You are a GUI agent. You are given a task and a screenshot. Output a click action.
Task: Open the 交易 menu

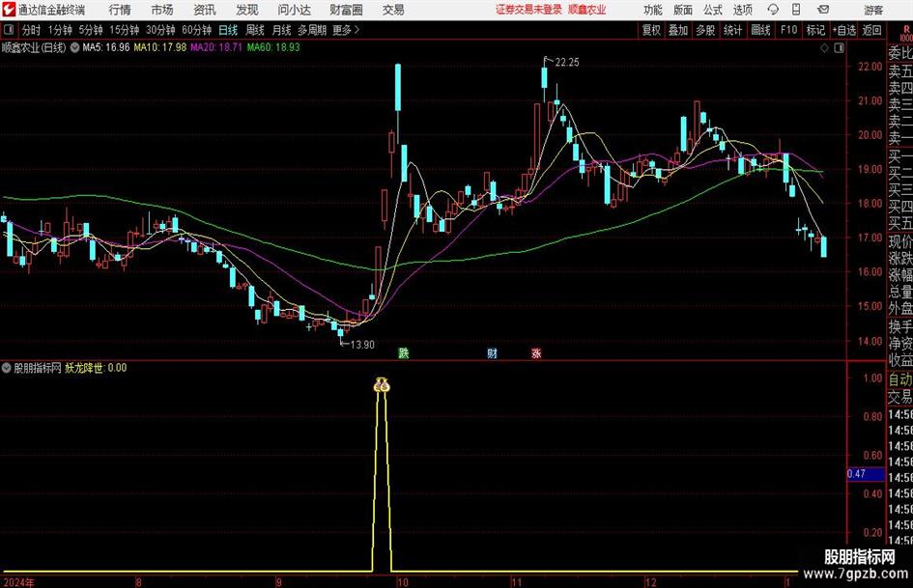pyautogui.click(x=393, y=10)
